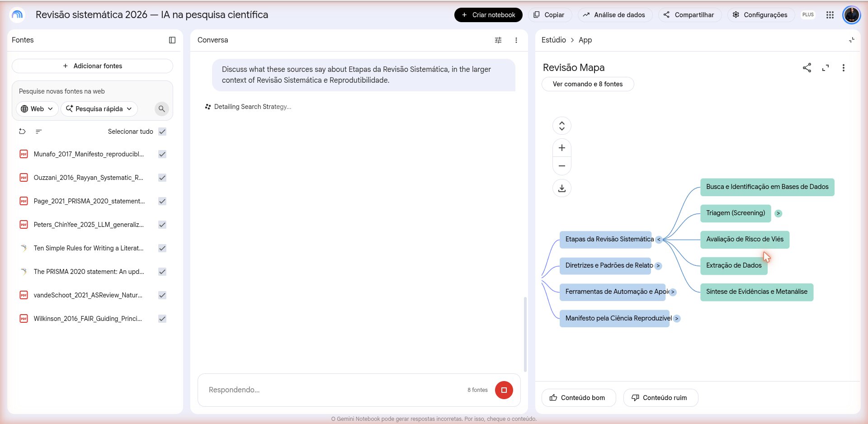Select the Busca e Identificação em Bases de Dados node
The width and height of the screenshot is (868, 424).
tap(767, 187)
